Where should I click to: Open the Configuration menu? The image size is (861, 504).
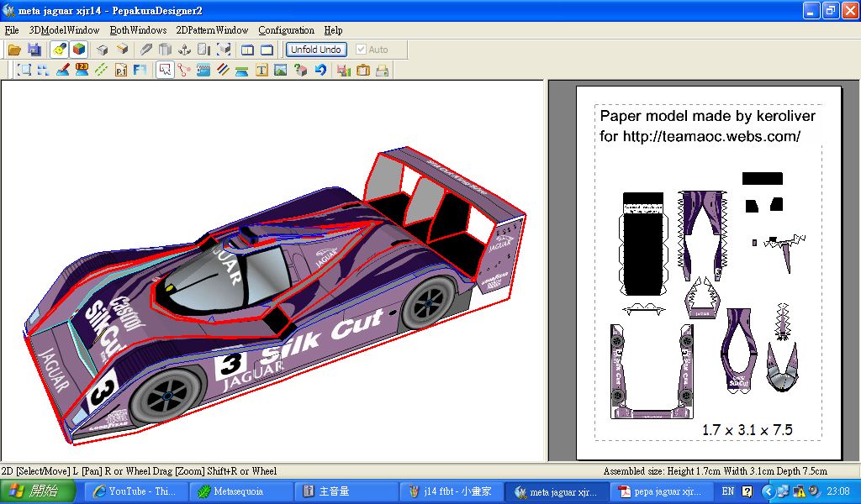coord(286,30)
